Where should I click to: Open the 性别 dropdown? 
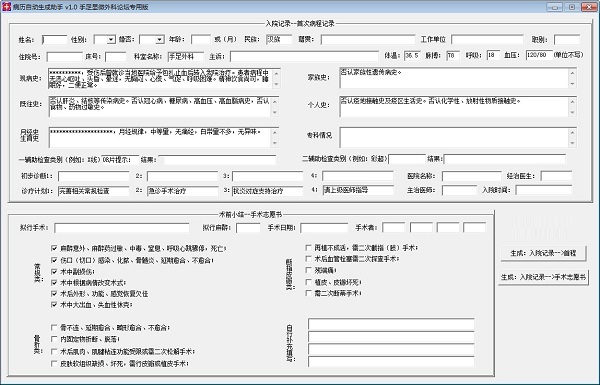click(111, 39)
